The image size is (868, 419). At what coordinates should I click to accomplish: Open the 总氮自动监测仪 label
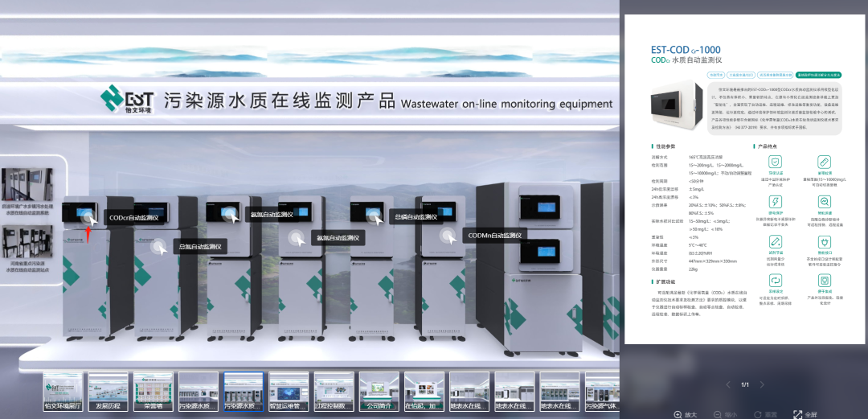click(200, 247)
